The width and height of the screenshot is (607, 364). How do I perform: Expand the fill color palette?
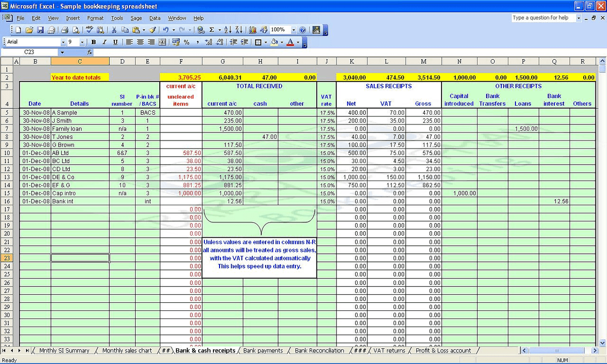pyautogui.click(x=282, y=42)
